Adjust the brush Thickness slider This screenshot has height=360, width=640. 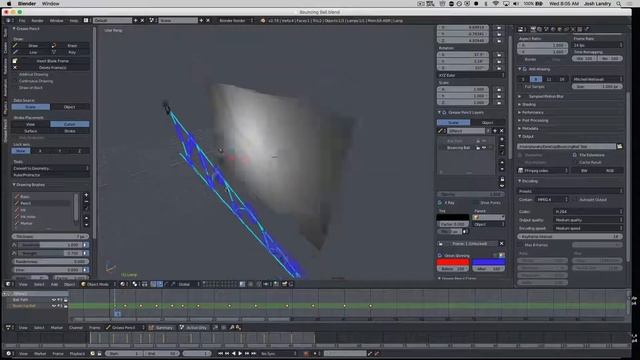tap(51, 236)
